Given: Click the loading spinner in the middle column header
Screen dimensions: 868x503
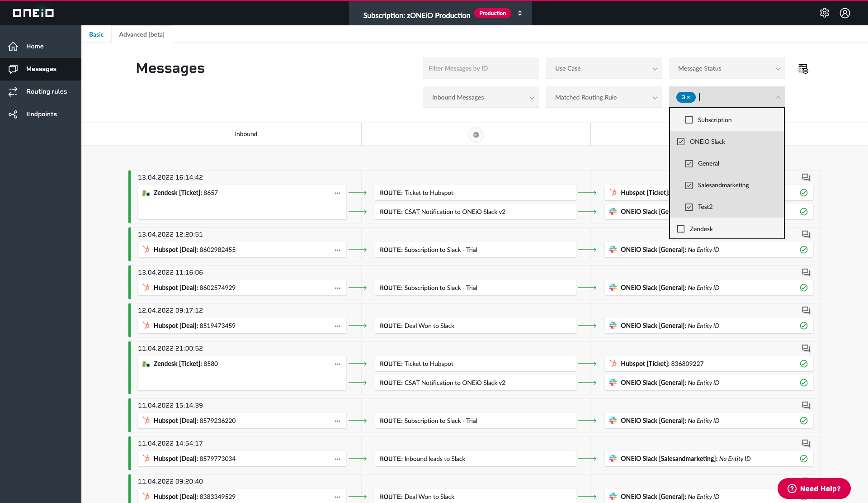Looking at the screenshot, I should point(476,134).
